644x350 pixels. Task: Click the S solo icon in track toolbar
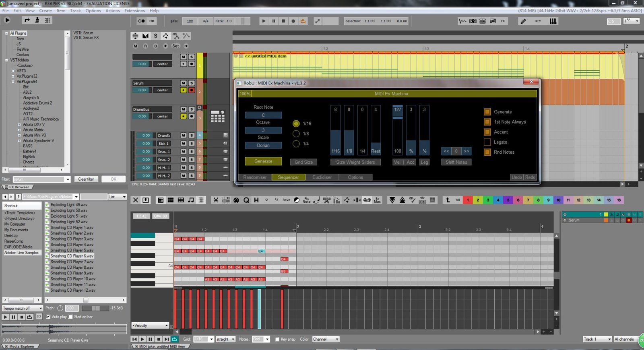coord(155,36)
